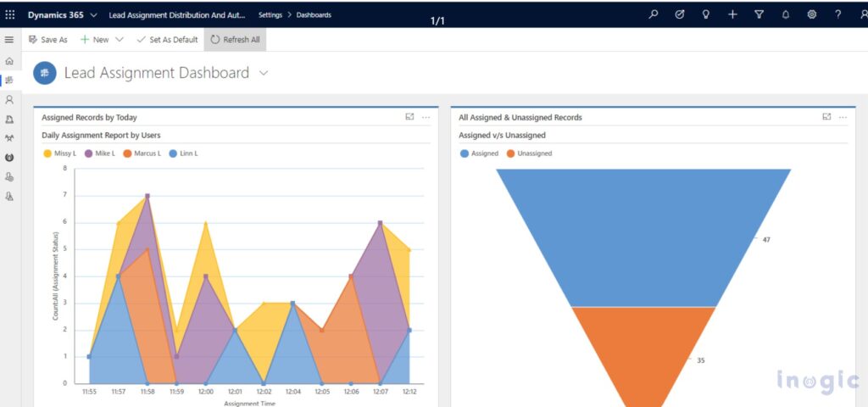Open more options for Assigned Records chart
This screenshot has height=407, width=868.
[426, 117]
